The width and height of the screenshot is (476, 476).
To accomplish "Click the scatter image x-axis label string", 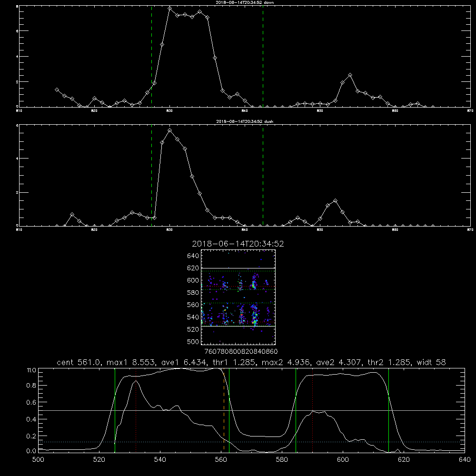I will point(241,351).
